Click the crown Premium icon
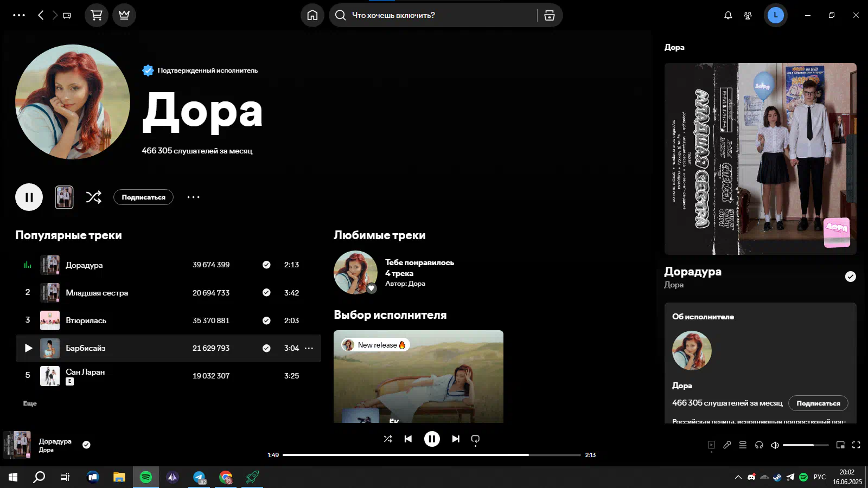Screen dimensions: 868x488 (124, 15)
